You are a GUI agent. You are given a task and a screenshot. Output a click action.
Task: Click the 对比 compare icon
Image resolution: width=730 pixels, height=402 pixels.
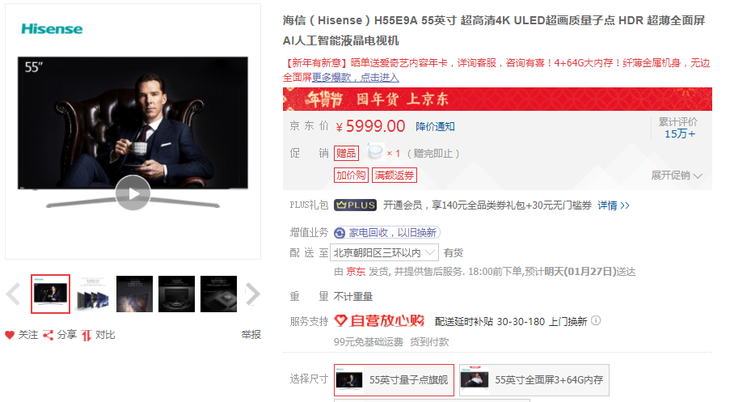87,335
